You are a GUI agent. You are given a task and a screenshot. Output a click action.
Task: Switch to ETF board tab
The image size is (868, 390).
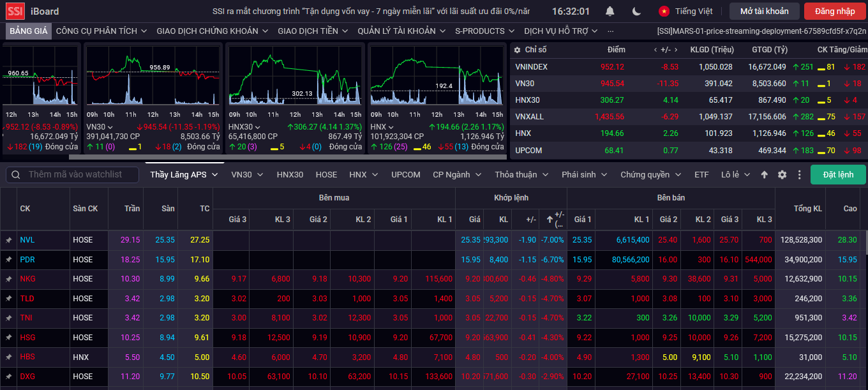701,175
